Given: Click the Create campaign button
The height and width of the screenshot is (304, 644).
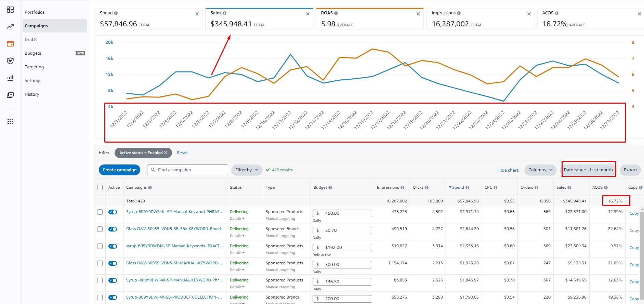Looking at the screenshot, I should tap(119, 170).
